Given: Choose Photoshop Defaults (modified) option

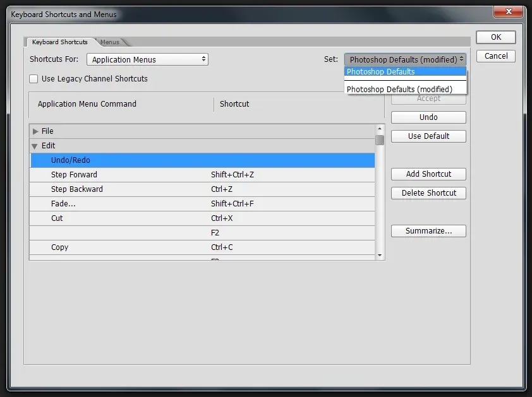Looking at the screenshot, I should coord(405,89).
